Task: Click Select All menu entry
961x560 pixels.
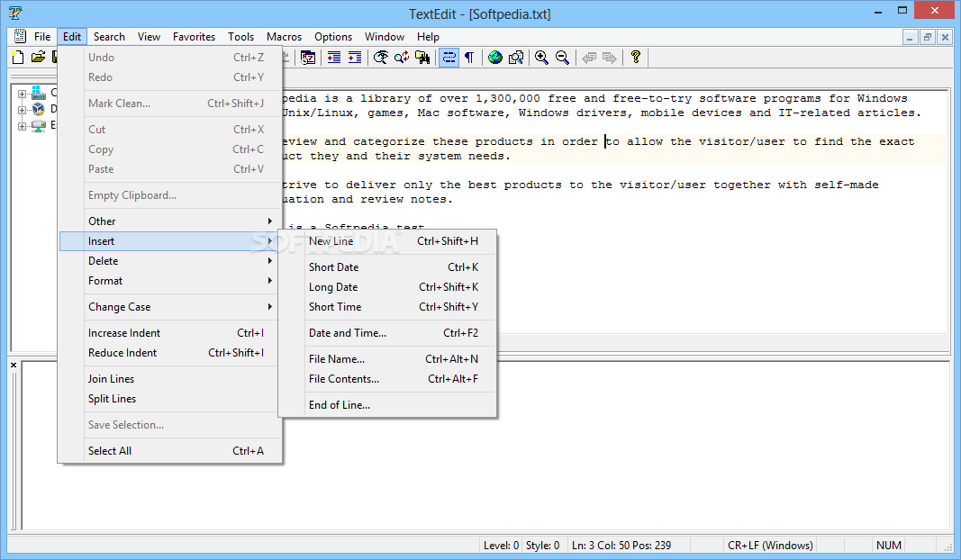Action: [169, 451]
